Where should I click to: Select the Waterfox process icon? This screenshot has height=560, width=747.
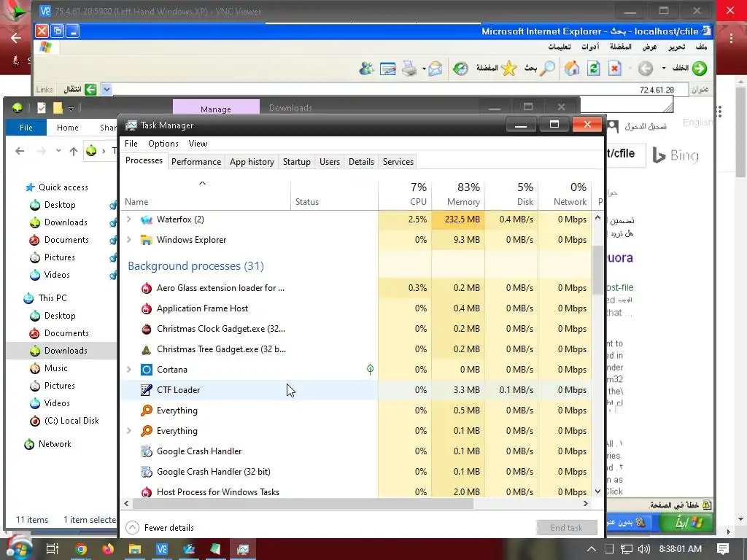click(146, 219)
